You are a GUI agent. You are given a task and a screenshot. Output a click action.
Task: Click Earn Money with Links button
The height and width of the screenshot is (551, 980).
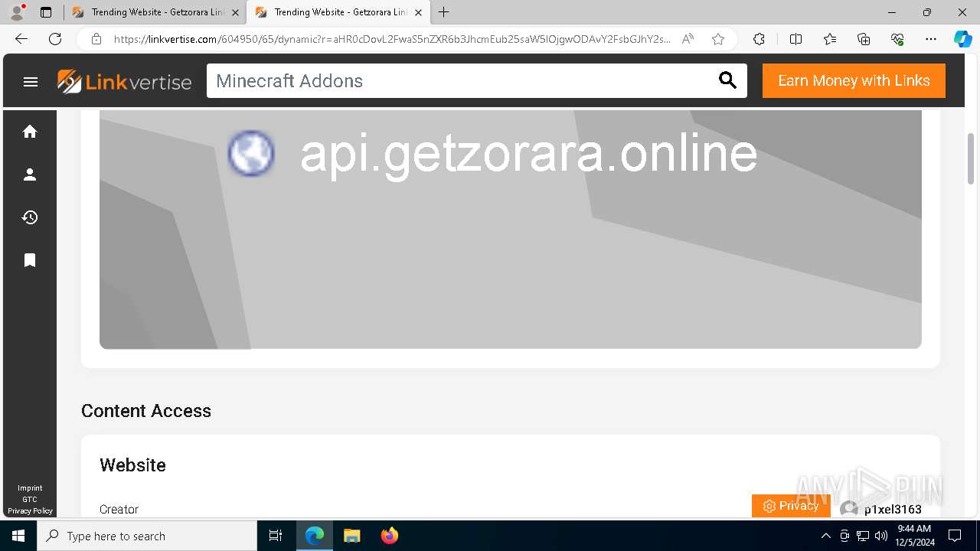click(854, 80)
